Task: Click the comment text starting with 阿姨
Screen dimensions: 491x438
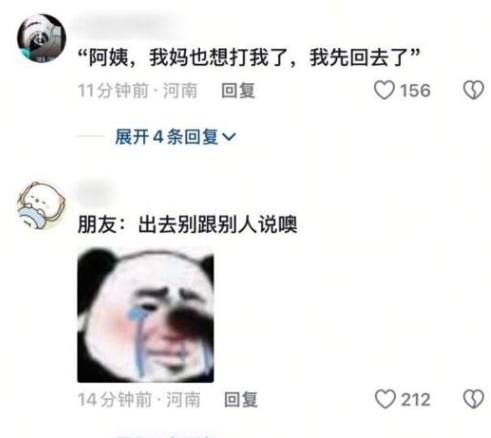Action: (x=248, y=57)
